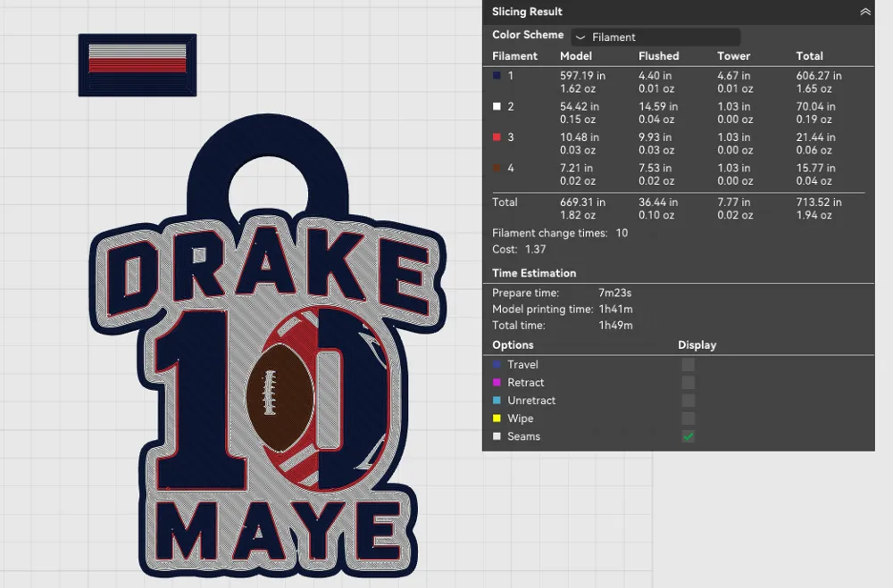Open the Color Scheme Filament dropdown
The width and height of the screenshot is (893, 588).
coord(655,37)
